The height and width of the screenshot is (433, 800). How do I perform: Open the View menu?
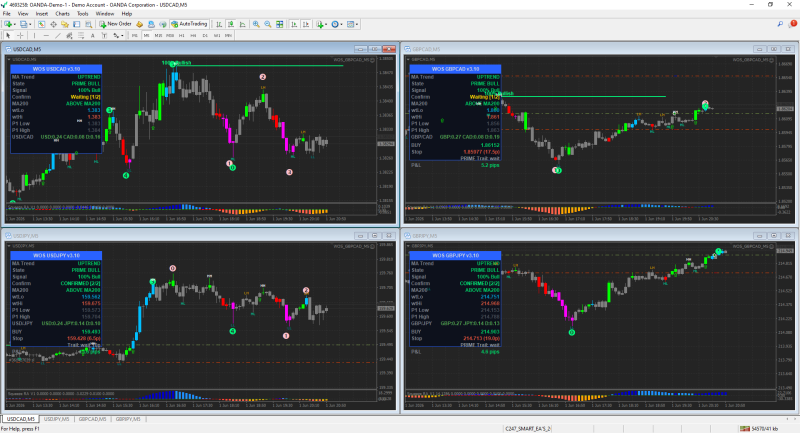click(x=23, y=14)
